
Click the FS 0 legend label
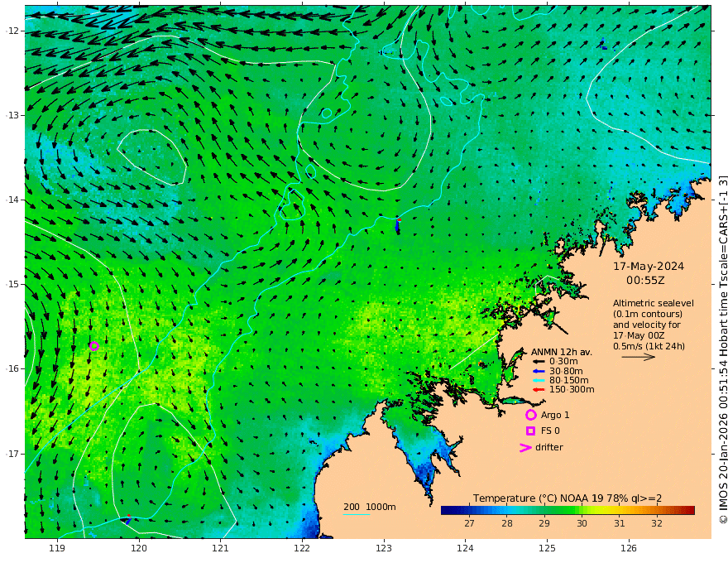pyautogui.click(x=550, y=431)
